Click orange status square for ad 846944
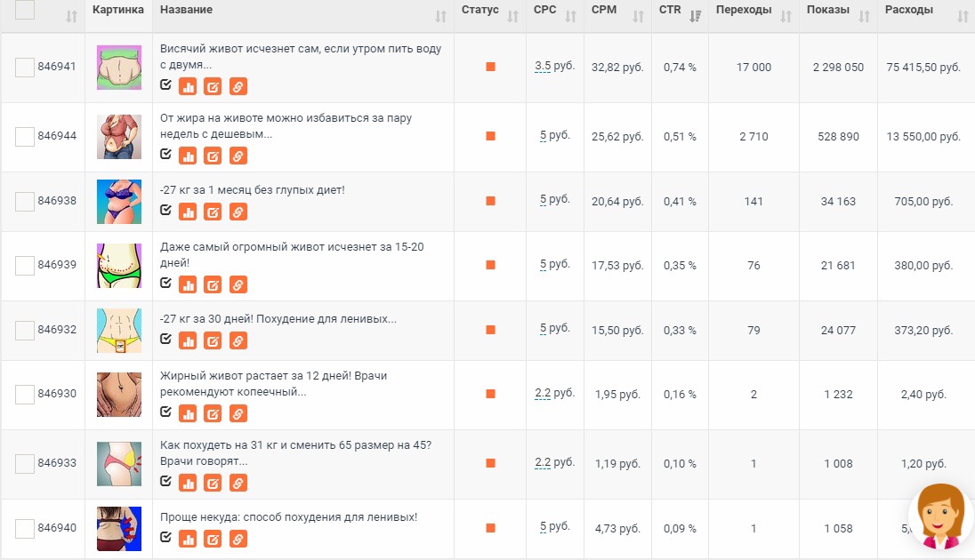The image size is (975, 560). (490, 135)
